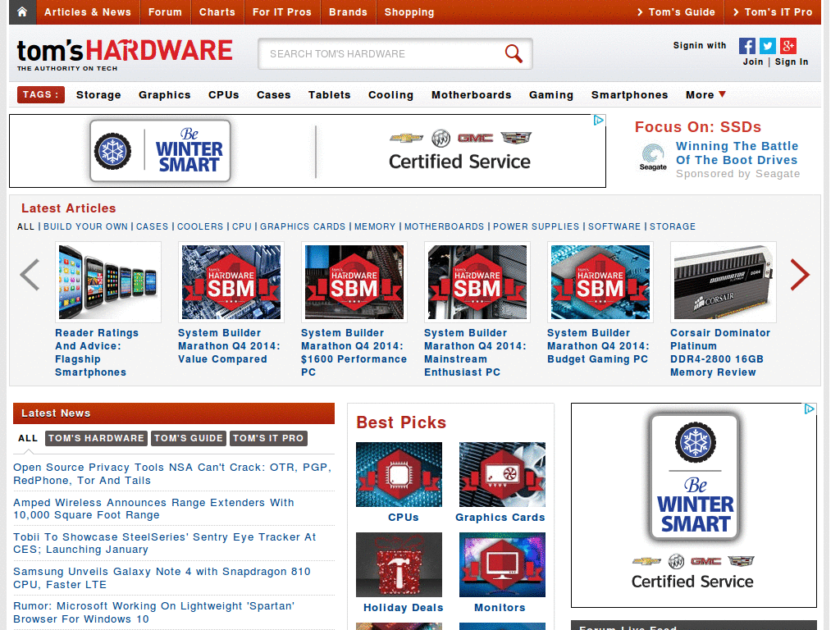Select the Storage tag
840x630 pixels.
tap(98, 95)
